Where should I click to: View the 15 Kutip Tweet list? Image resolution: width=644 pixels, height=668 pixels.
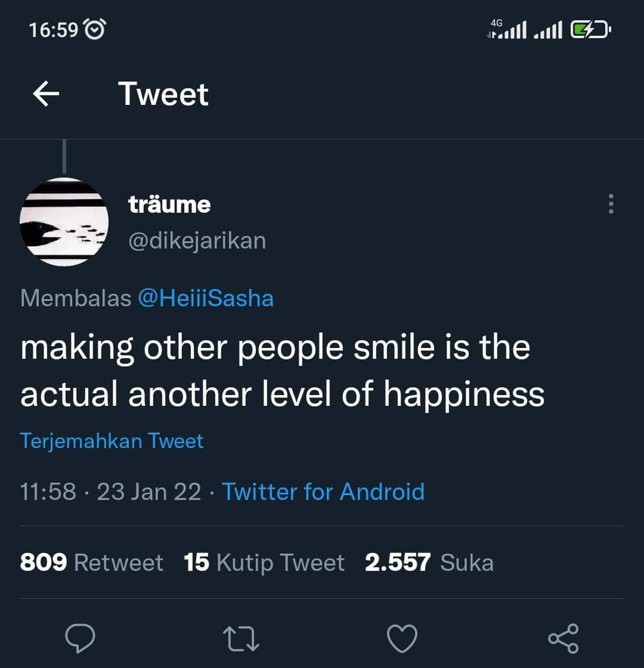(264, 563)
